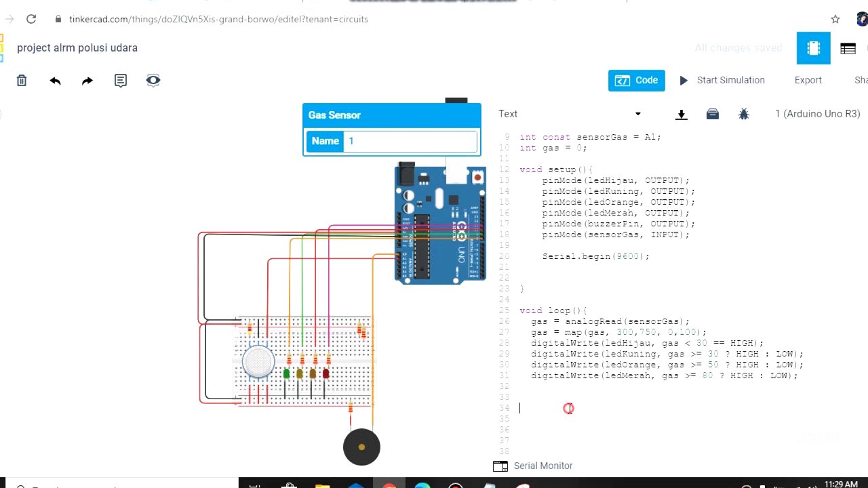
Task: Switch to the component list view icon
Action: (848, 48)
